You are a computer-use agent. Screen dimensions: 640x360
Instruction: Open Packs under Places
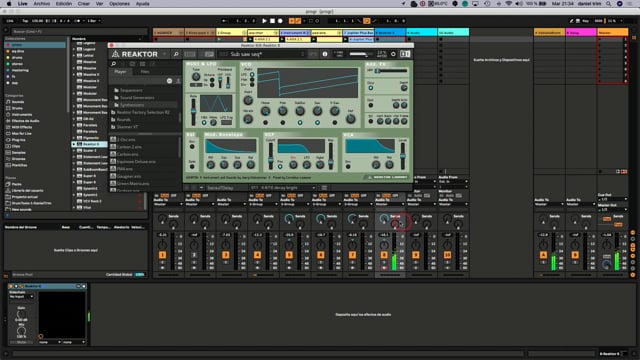(16, 184)
